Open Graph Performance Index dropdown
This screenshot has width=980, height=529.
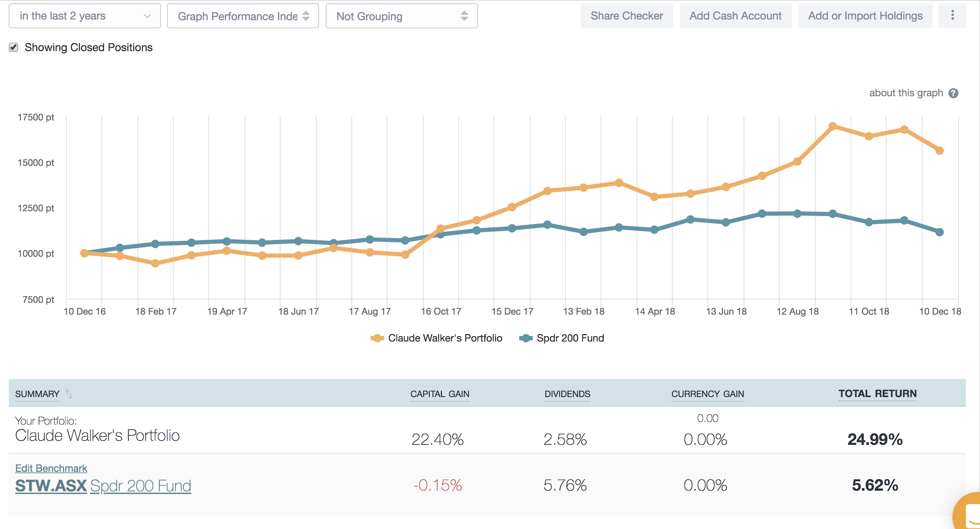243,16
